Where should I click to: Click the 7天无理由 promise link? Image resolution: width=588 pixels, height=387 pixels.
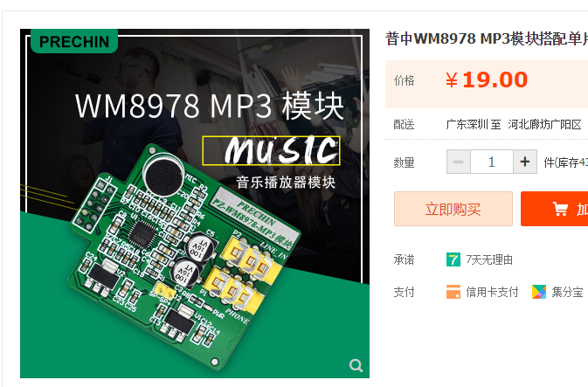pos(489,259)
